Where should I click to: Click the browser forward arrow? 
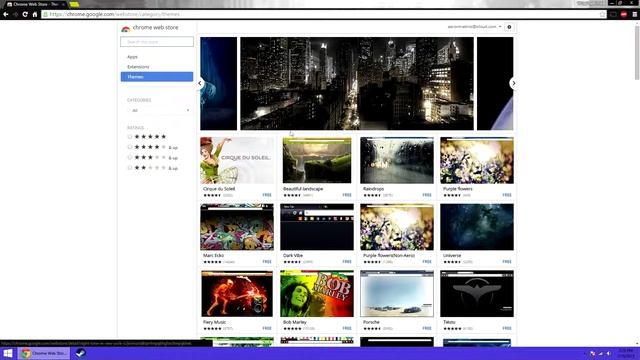tap(16, 14)
